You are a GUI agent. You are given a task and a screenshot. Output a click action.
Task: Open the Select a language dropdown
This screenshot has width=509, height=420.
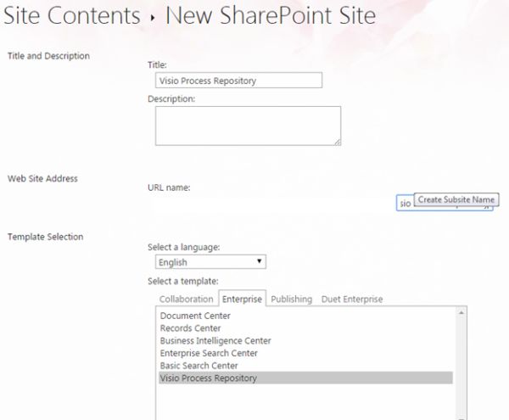pyautogui.click(x=210, y=262)
